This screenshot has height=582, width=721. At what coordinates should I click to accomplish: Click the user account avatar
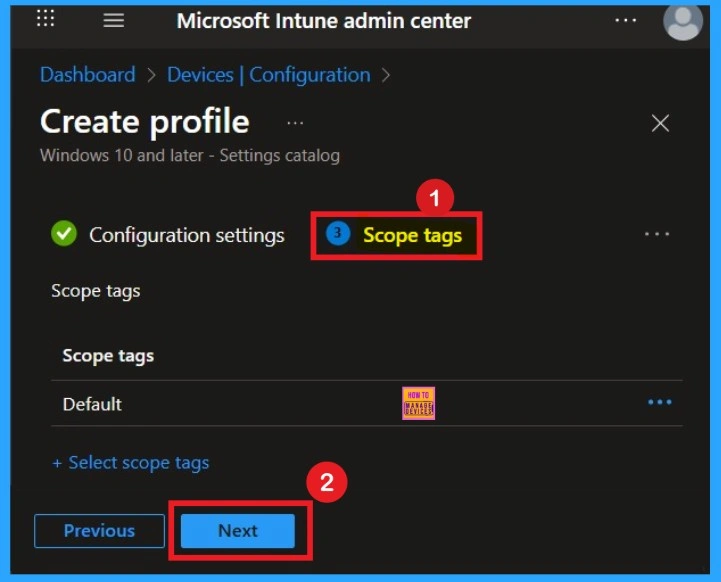tap(683, 21)
